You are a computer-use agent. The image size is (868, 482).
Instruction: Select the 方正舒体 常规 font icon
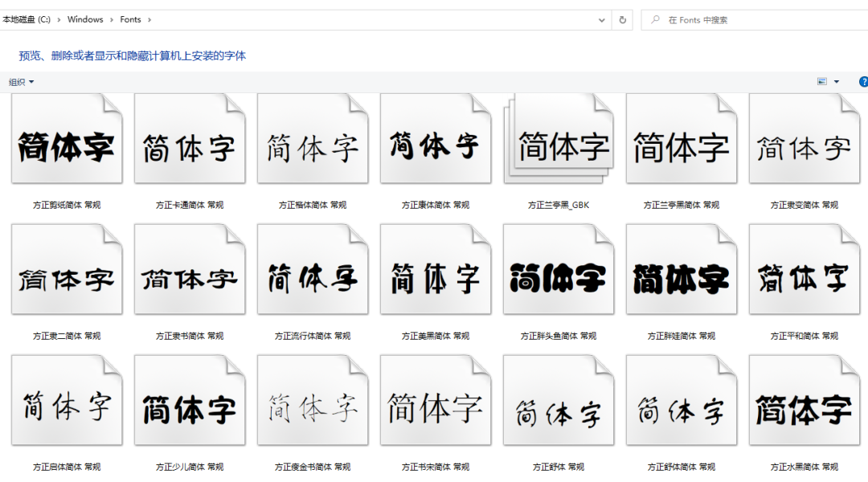(559, 401)
